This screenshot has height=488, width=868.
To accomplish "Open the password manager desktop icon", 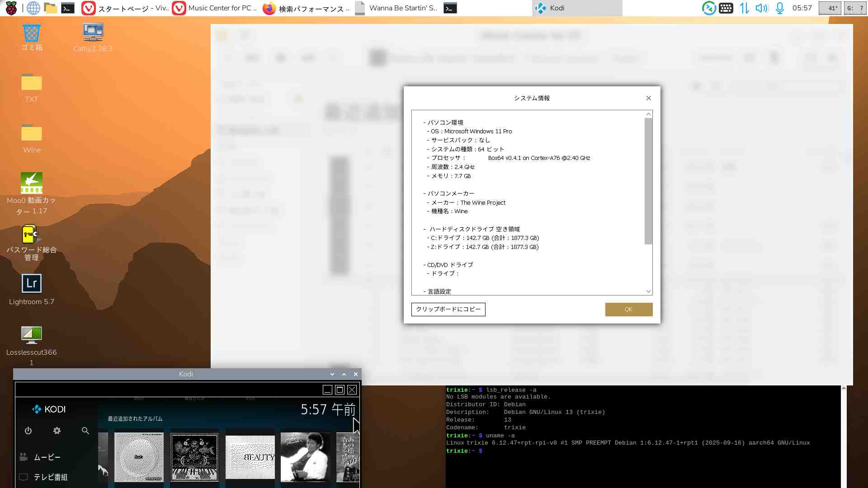I will point(31,235).
